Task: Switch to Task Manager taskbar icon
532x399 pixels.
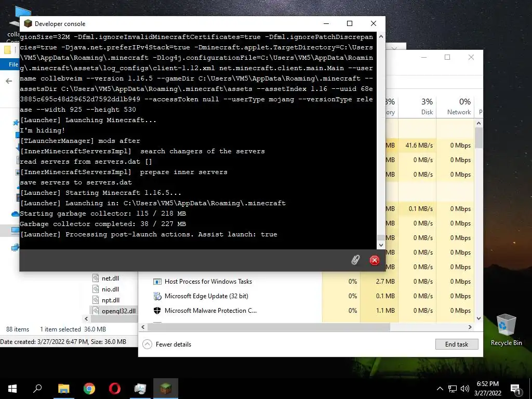Action: click(140, 389)
